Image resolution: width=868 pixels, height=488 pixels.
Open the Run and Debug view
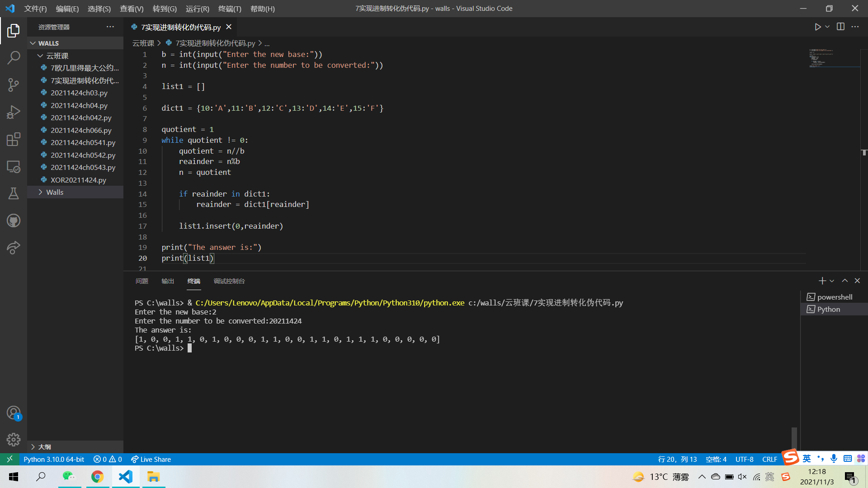click(14, 112)
